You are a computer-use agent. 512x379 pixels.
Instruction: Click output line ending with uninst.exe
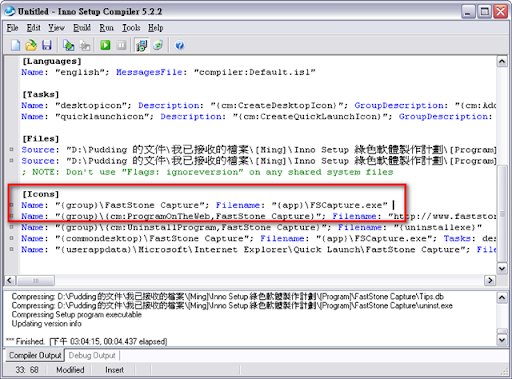pos(232,306)
